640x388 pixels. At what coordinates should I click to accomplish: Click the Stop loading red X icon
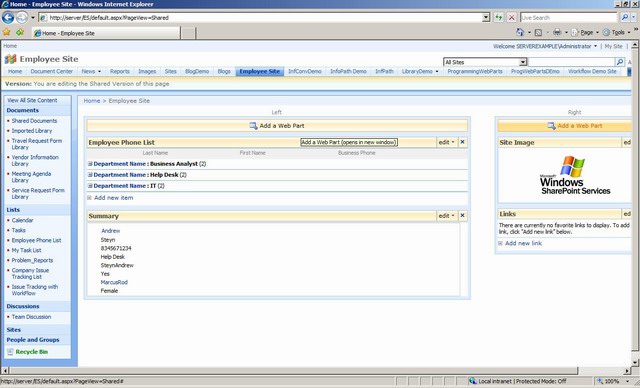[511, 18]
